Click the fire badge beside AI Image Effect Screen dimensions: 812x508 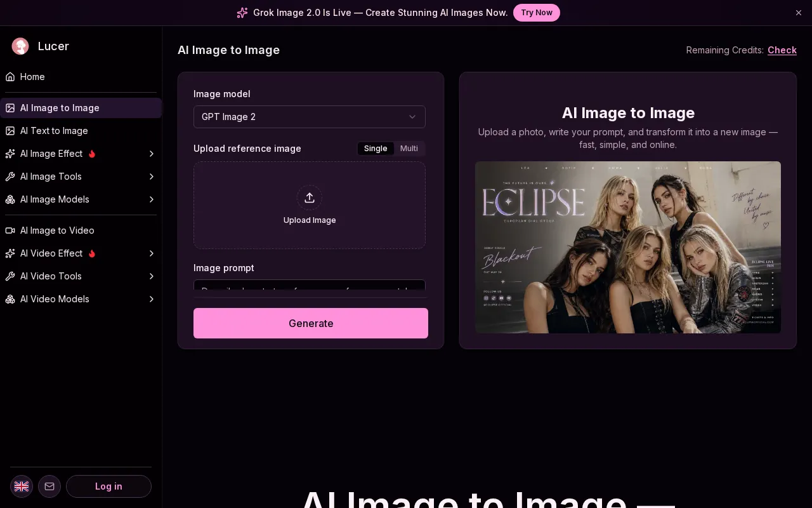click(x=92, y=154)
